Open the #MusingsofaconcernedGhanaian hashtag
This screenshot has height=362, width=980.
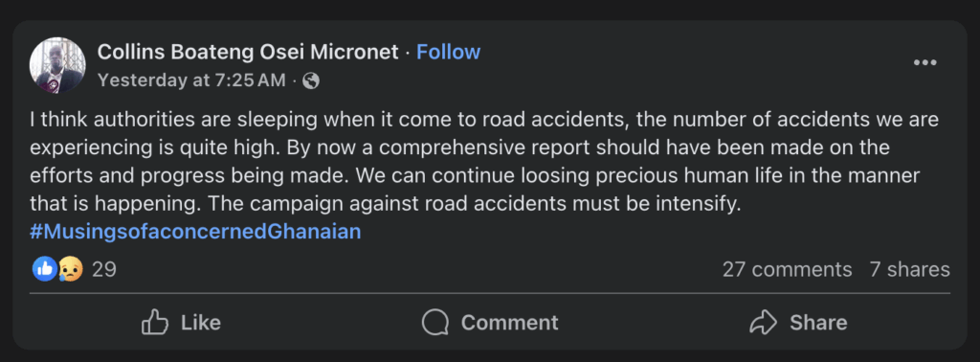coord(195,232)
